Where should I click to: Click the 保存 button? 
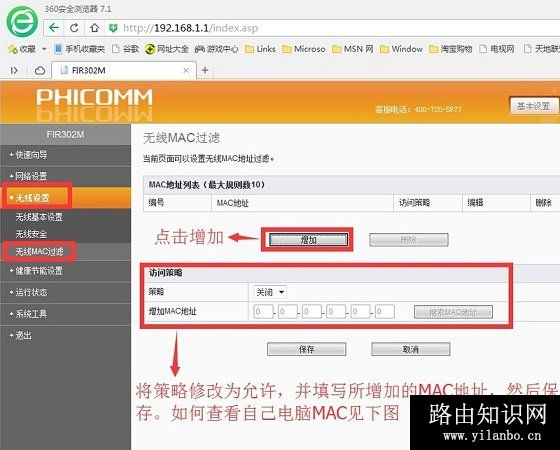point(306,349)
